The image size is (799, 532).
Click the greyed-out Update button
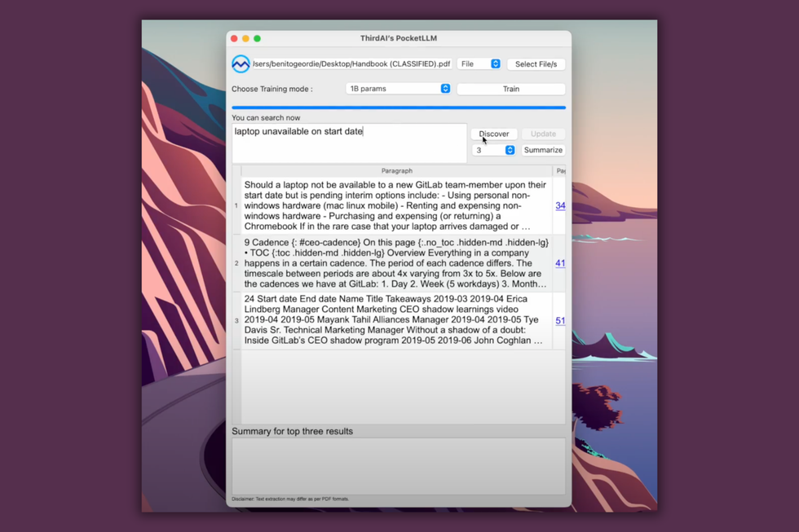click(x=543, y=134)
